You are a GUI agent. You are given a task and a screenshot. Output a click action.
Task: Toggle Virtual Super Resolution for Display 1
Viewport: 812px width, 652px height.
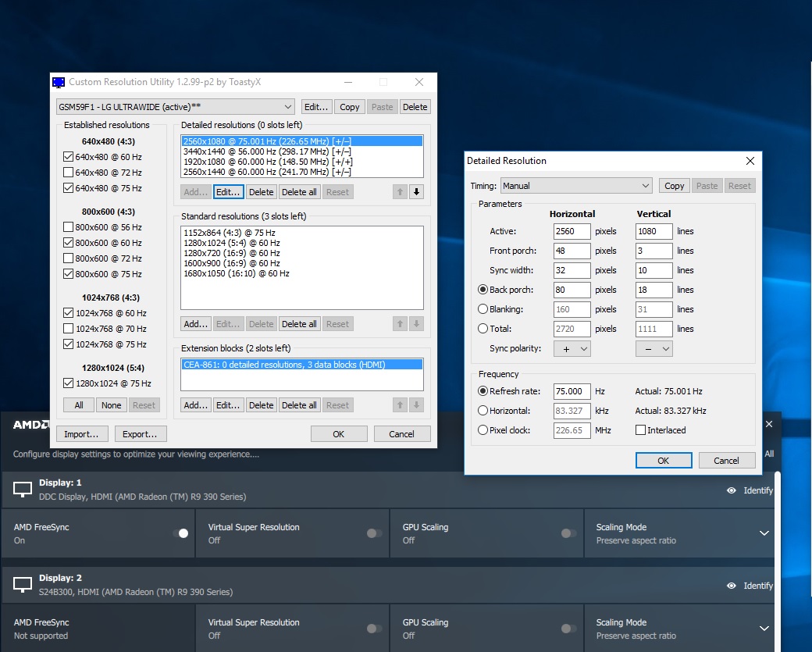375,533
